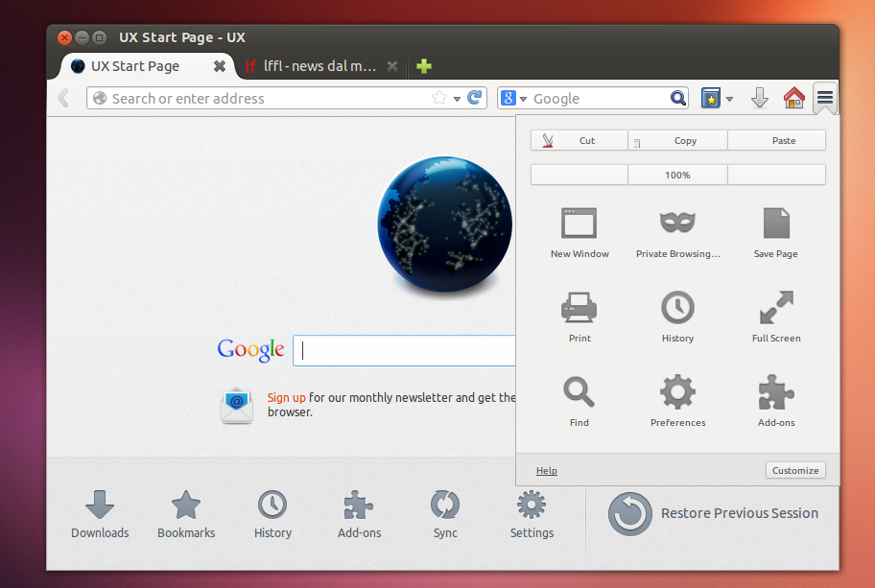Open Preferences from menu panel
Screen dimensions: 875x588
point(677,401)
